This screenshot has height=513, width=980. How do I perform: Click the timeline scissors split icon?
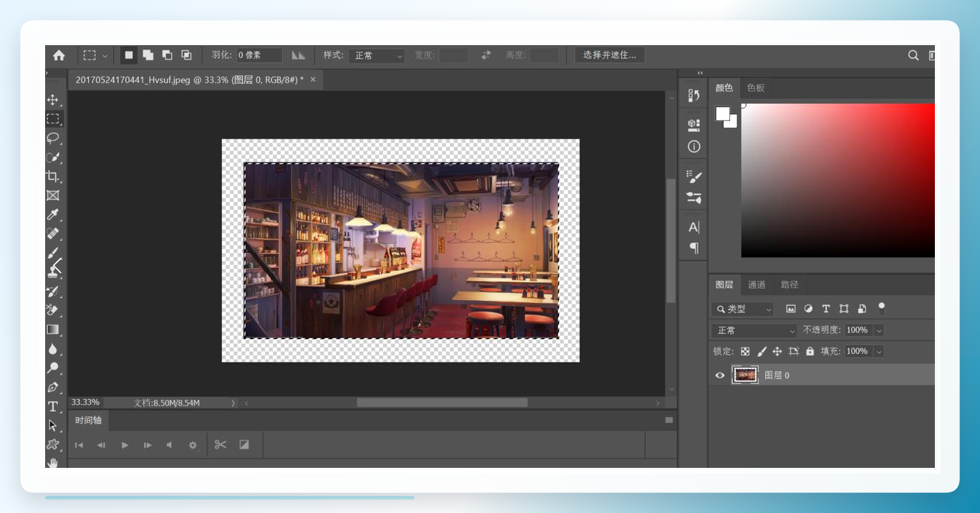click(x=221, y=445)
